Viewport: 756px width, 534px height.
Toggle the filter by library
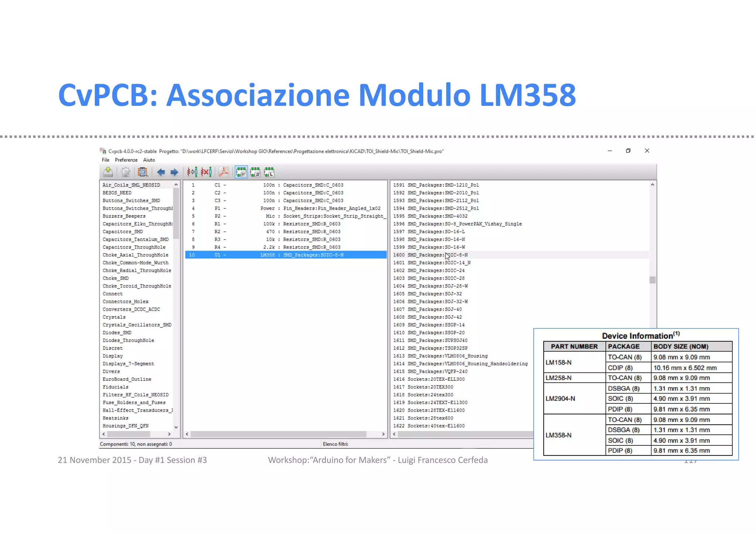(x=269, y=172)
